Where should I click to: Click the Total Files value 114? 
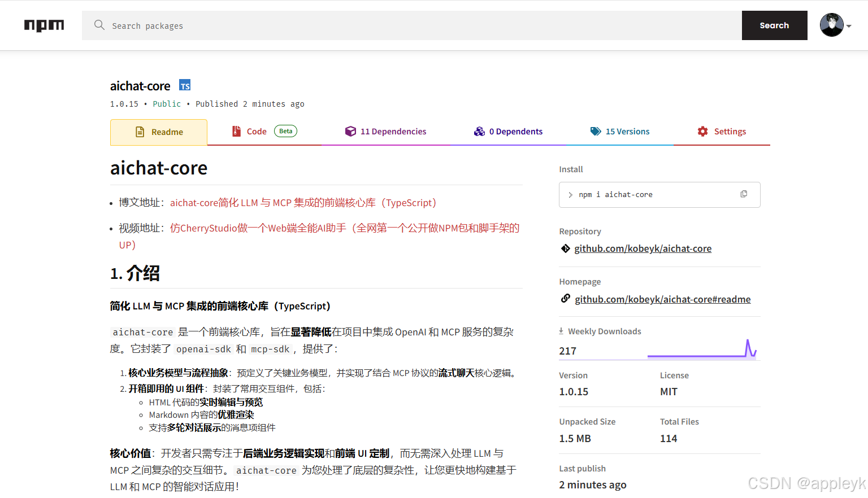click(669, 438)
